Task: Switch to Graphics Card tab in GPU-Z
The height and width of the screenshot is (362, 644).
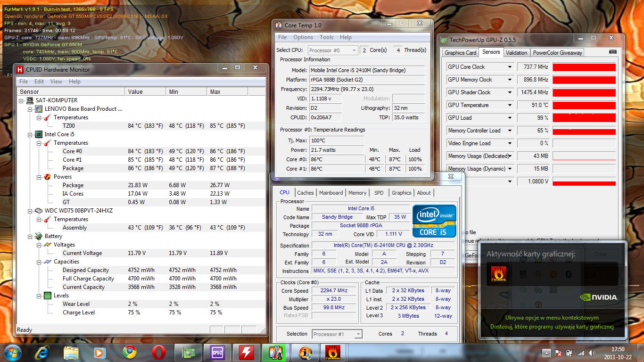Action: coord(461,53)
